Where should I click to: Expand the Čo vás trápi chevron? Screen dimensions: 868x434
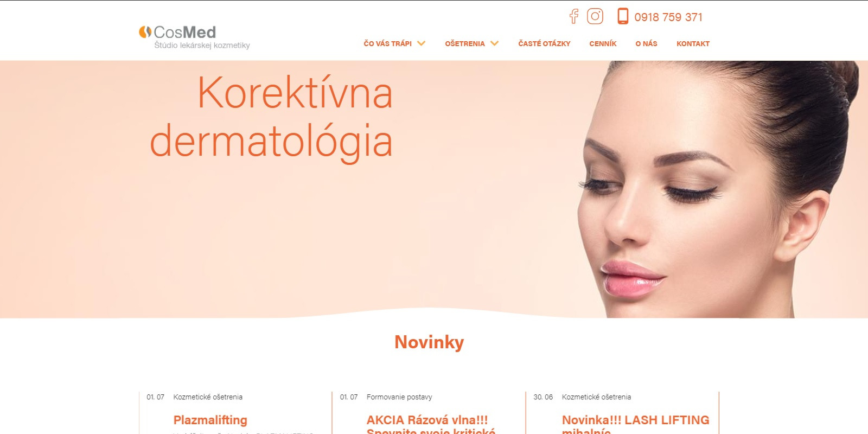pyautogui.click(x=421, y=43)
